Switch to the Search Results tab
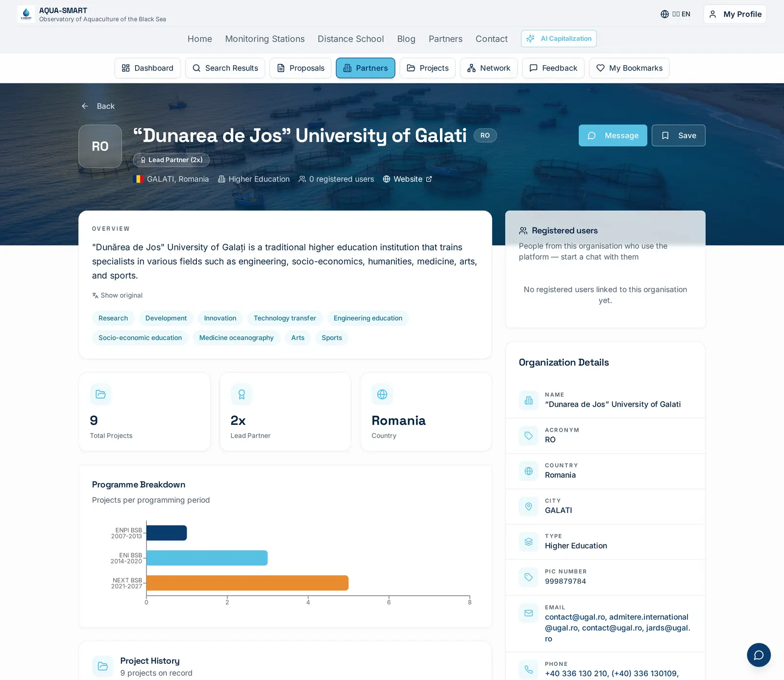784x680 pixels. pyautogui.click(x=225, y=68)
